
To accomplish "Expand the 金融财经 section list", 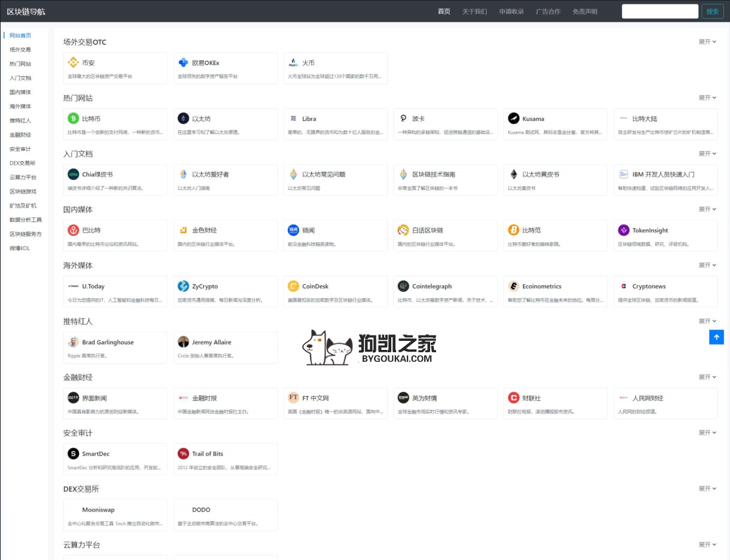I will coord(707,377).
